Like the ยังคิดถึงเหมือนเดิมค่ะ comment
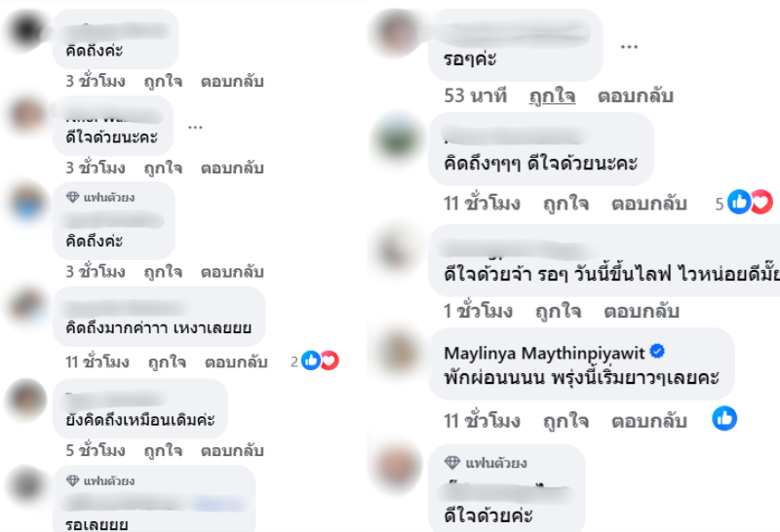Viewport: 780px width, 532px height. click(163, 450)
